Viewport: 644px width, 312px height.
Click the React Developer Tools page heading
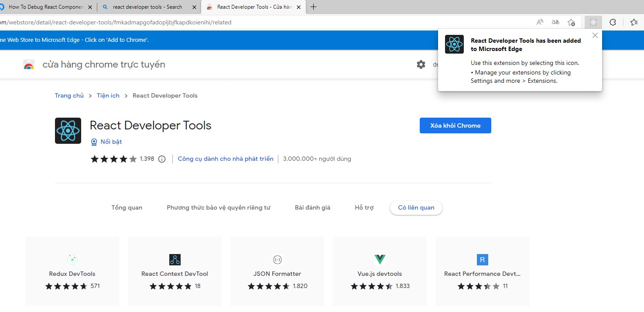coord(151,125)
